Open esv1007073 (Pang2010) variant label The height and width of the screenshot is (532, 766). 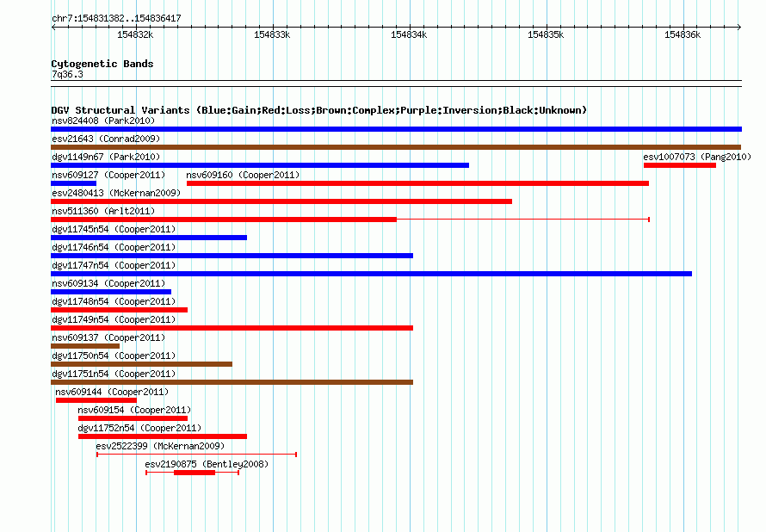tap(697, 157)
